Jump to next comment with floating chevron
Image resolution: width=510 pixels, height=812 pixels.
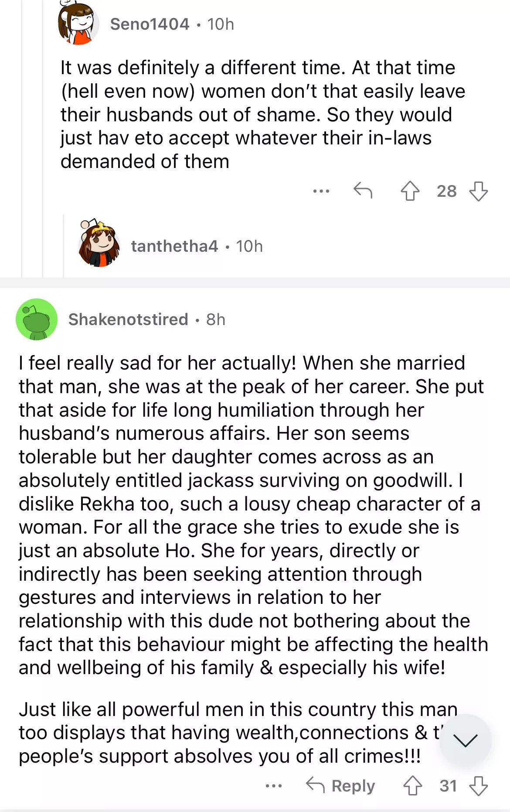click(x=465, y=740)
